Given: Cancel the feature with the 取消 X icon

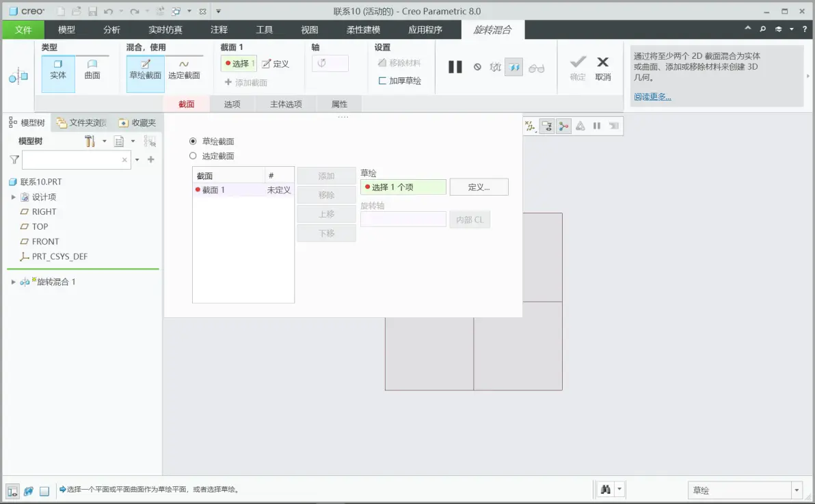Looking at the screenshot, I should tap(602, 68).
